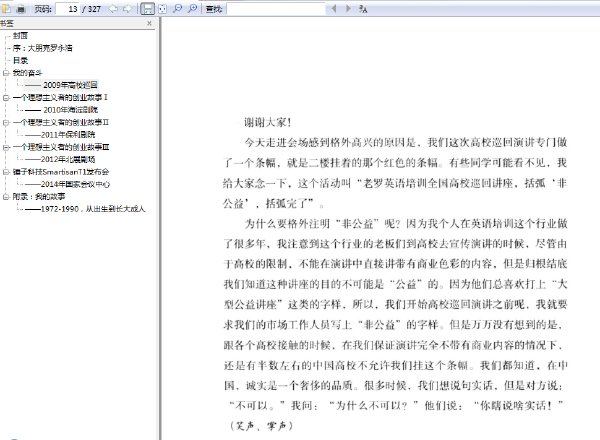Click the 书签 panel title
Viewport: 600px width, 440px height.
tap(7, 23)
